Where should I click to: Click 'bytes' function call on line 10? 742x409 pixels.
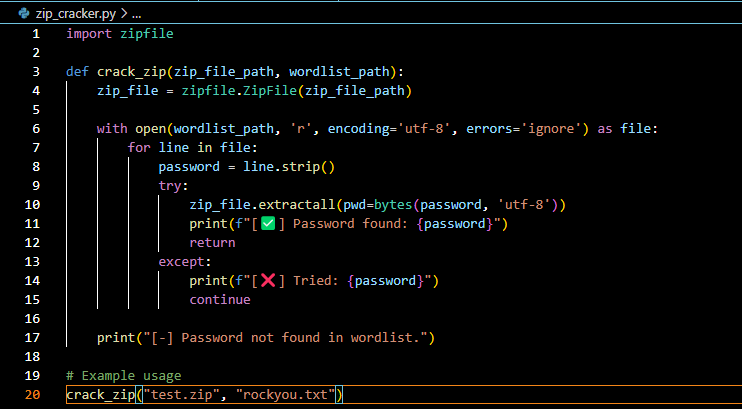click(393, 204)
